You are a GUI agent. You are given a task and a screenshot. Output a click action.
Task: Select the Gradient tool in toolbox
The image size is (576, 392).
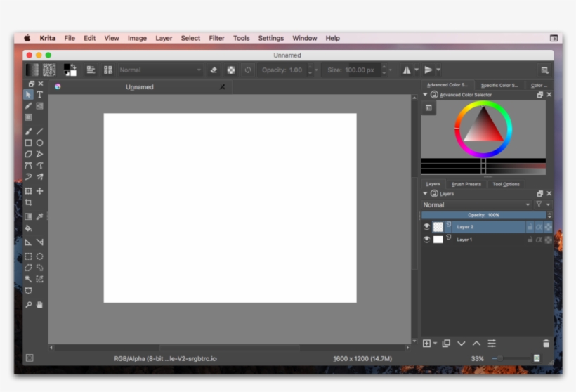pos(28,216)
